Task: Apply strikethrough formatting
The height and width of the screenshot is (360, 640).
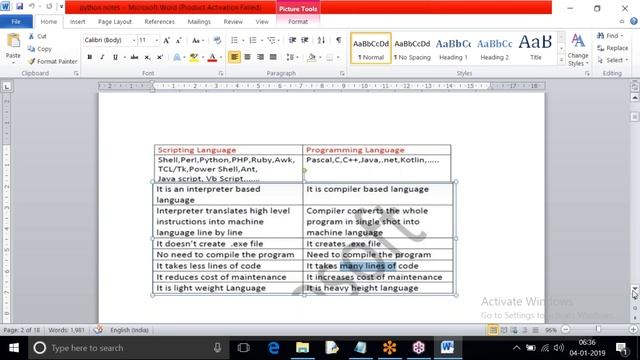Action: 134,57
